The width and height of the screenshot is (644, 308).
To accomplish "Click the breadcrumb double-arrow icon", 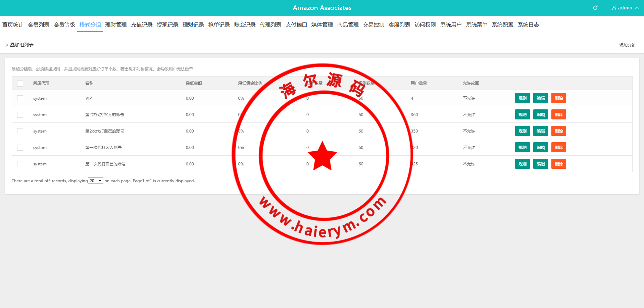I will [x=6, y=45].
